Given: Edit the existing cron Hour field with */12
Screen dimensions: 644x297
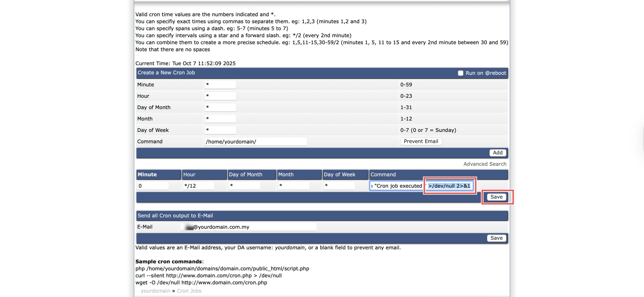Looking at the screenshot, I should tap(198, 186).
